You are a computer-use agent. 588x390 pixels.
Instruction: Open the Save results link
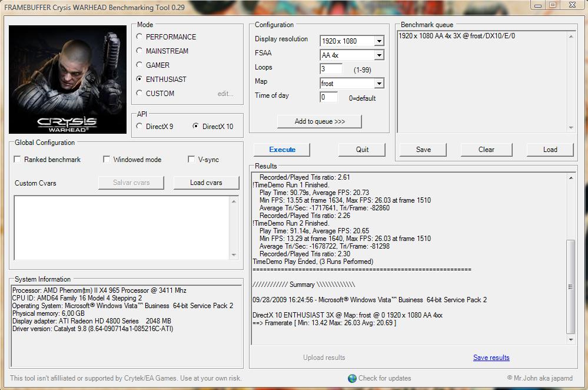click(x=491, y=358)
